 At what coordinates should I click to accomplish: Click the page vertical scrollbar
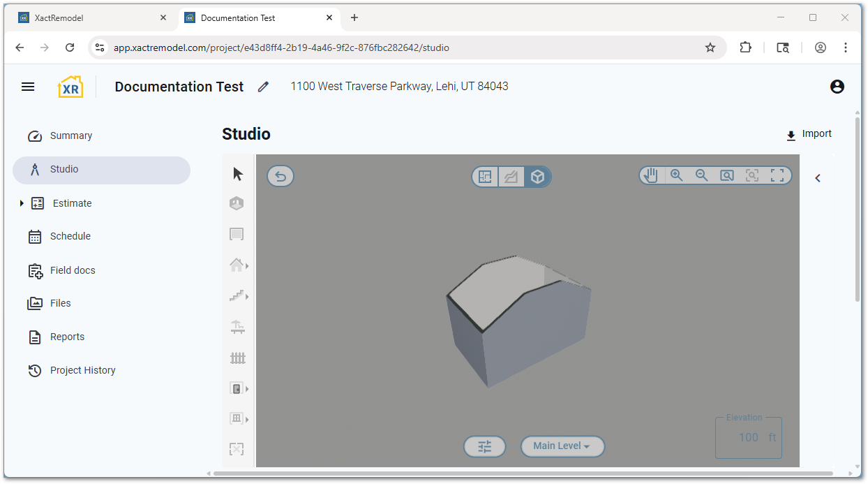[x=858, y=210]
